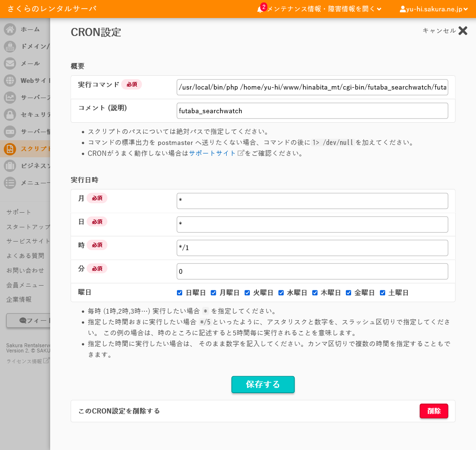The width and height of the screenshot is (476, 450).
Task: Toggle the 土曜日 checkbox
Action: coord(383,293)
